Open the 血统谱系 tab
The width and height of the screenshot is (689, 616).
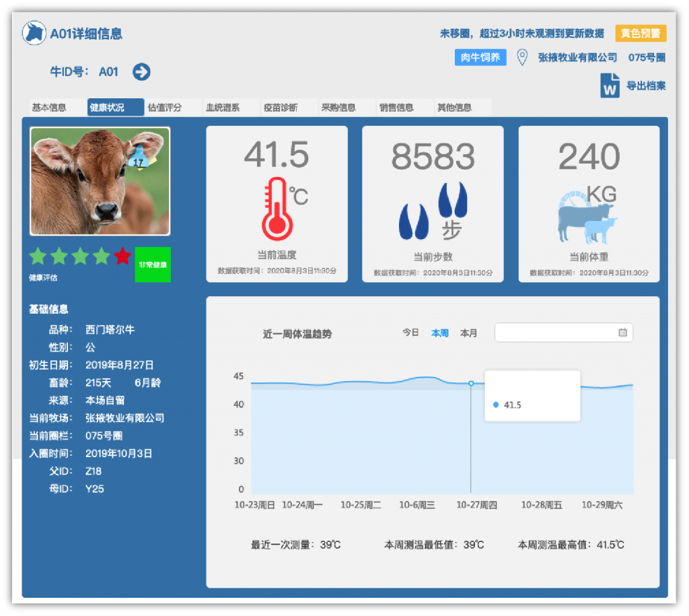[x=231, y=107]
